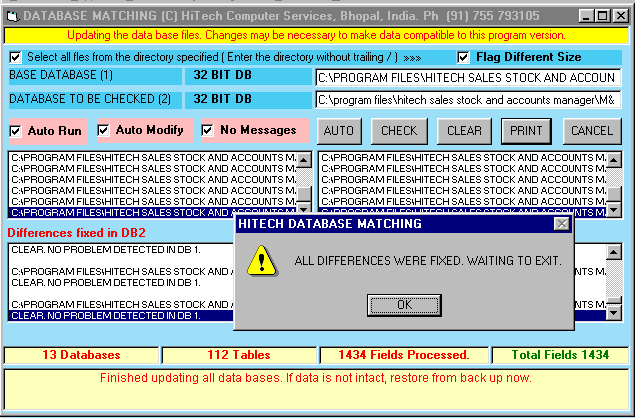Click the right file list scrollbar thumb
Viewport: 635px width, 418px height.
(x=614, y=194)
